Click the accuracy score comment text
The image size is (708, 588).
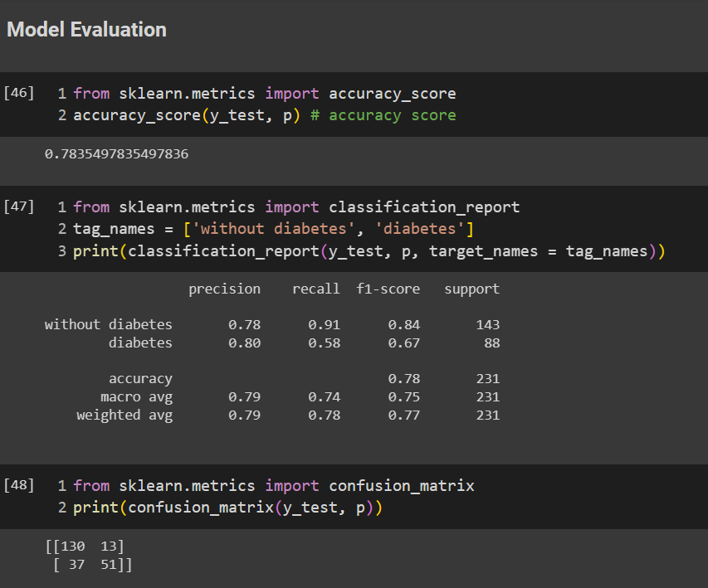[383, 115]
